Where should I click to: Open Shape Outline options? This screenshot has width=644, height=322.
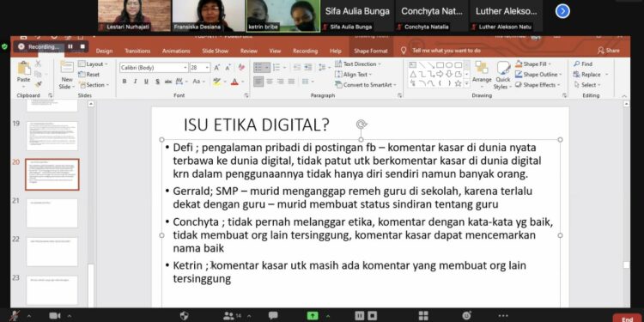pos(539,75)
